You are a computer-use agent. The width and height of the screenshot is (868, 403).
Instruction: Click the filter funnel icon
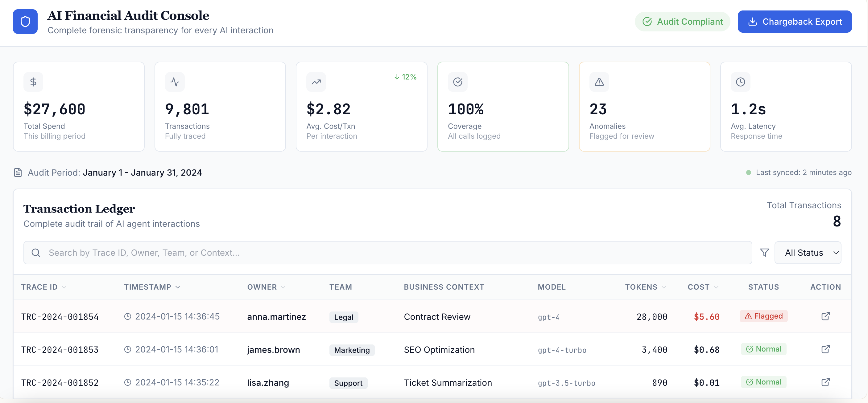click(764, 253)
